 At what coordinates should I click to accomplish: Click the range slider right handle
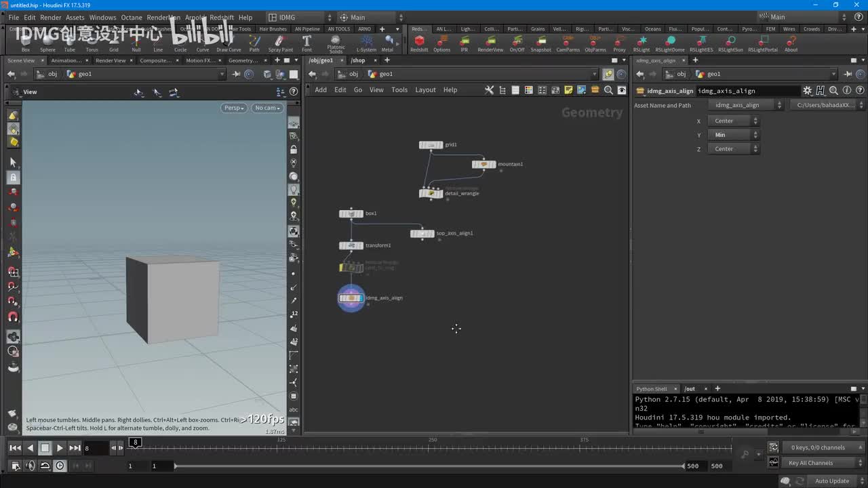coord(684,466)
